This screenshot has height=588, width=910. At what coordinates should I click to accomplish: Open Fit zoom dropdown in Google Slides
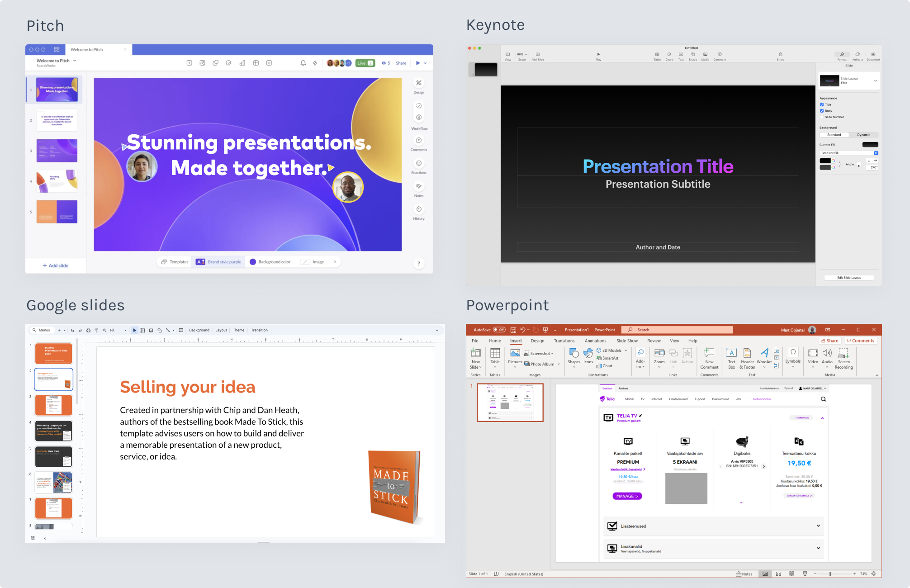(118, 330)
